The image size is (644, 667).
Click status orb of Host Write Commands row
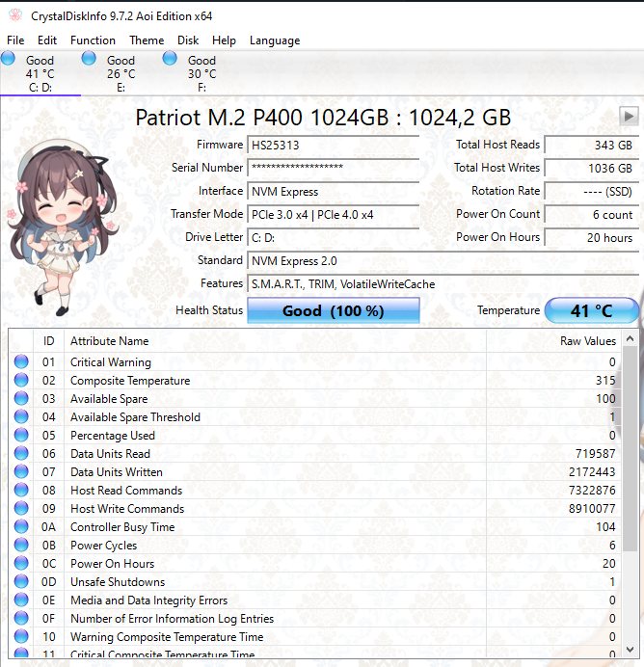tap(21, 508)
